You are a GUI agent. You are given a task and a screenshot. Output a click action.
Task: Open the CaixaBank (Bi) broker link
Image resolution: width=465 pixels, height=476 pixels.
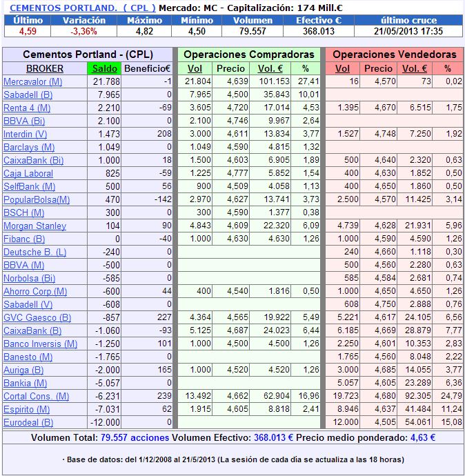pyautogui.click(x=33, y=160)
